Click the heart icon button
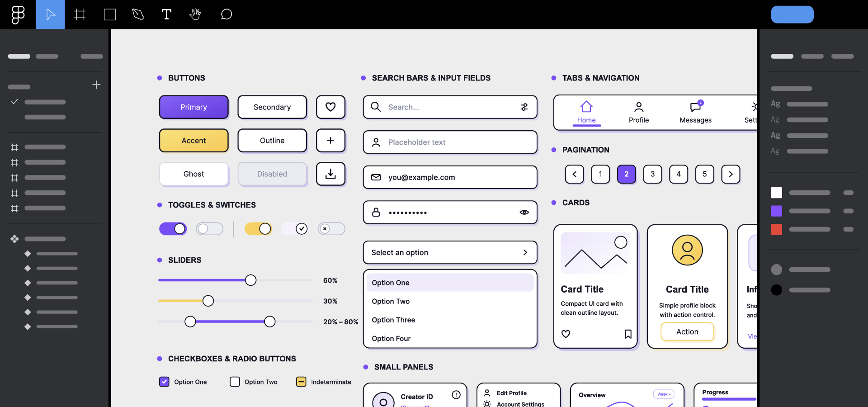This screenshot has width=868, height=407. point(330,107)
